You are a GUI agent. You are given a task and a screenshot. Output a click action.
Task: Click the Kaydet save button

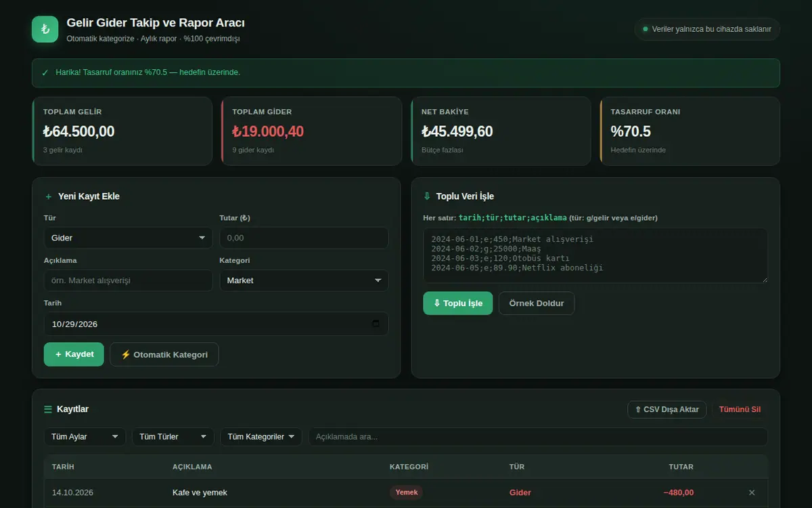[x=74, y=354]
